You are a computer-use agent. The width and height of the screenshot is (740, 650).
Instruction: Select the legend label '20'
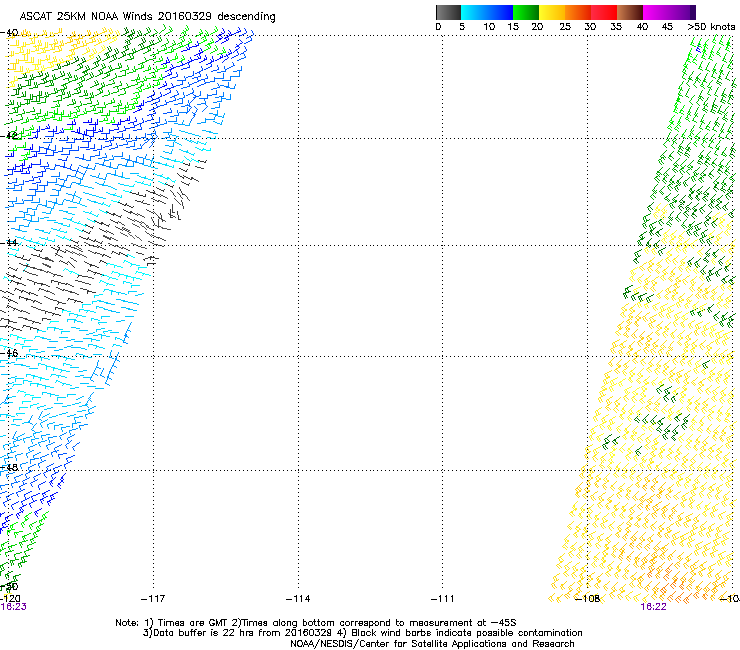(537, 27)
